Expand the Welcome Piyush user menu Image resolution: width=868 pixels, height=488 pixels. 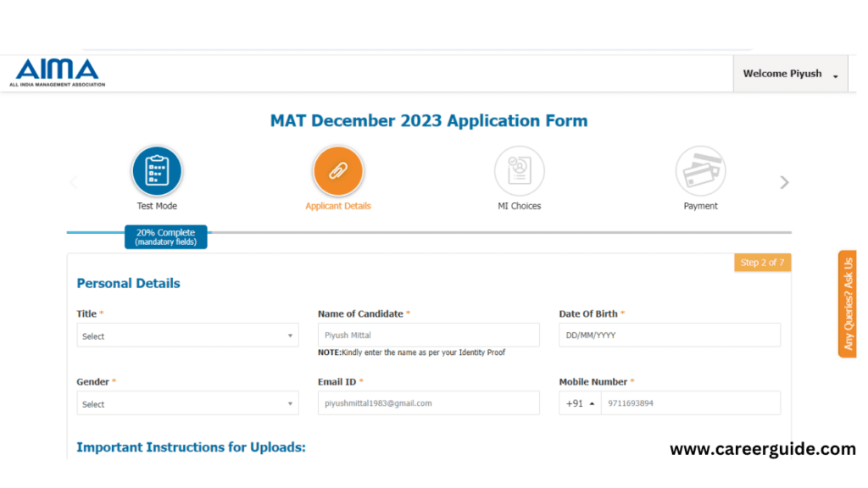791,74
